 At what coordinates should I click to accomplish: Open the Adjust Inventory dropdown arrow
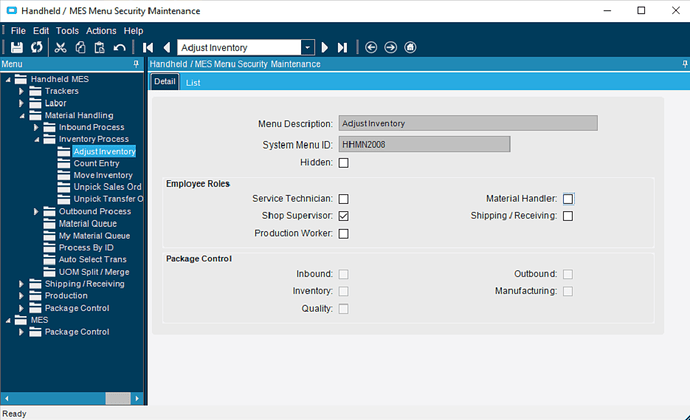point(308,47)
